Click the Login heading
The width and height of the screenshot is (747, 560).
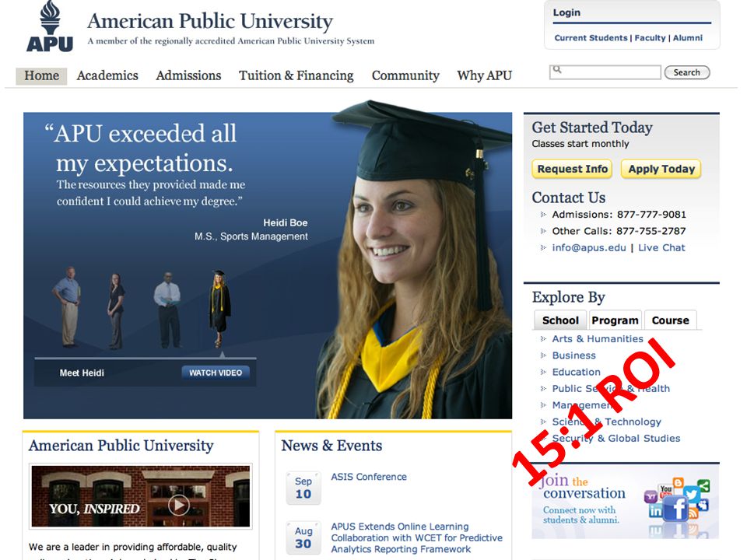click(x=566, y=13)
